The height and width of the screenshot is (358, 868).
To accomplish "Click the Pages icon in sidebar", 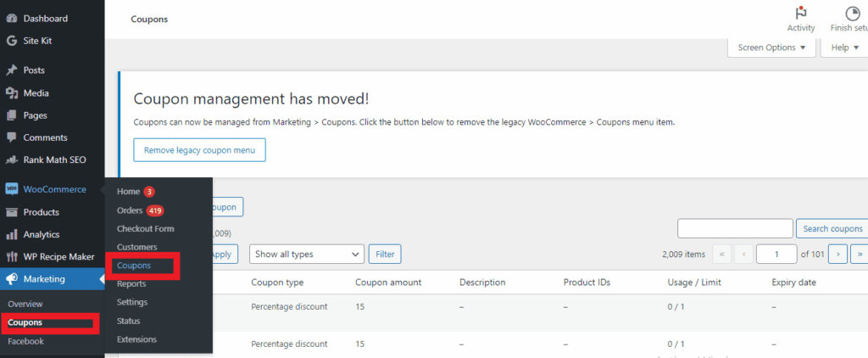I will [12, 115].
